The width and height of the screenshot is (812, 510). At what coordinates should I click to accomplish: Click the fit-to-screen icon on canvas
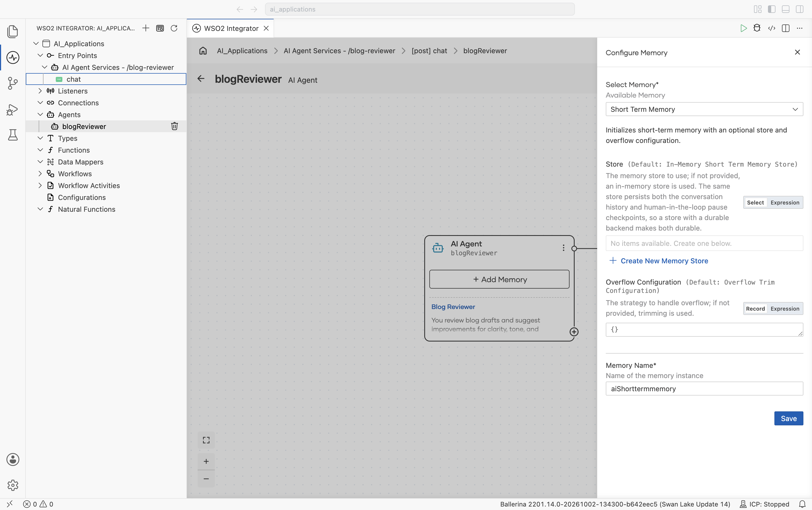point(206,440)
